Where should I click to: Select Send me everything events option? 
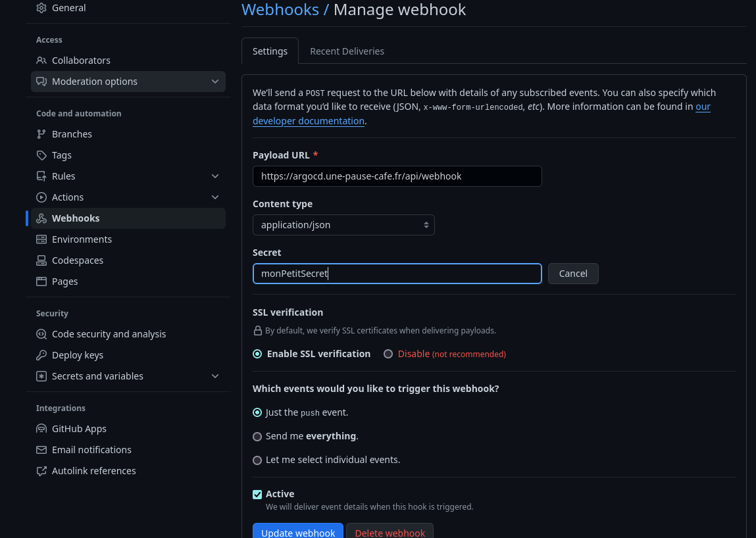coord(257,436)
